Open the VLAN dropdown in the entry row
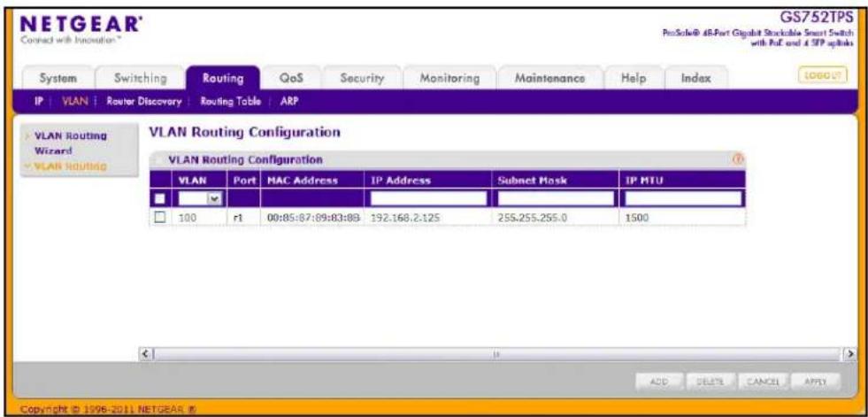The height and width of the screenshot is (417, 868). click(200, 198)
